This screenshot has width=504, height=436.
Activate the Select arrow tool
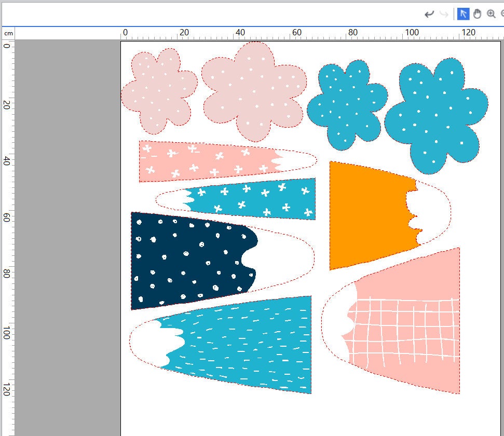(463, 14)
